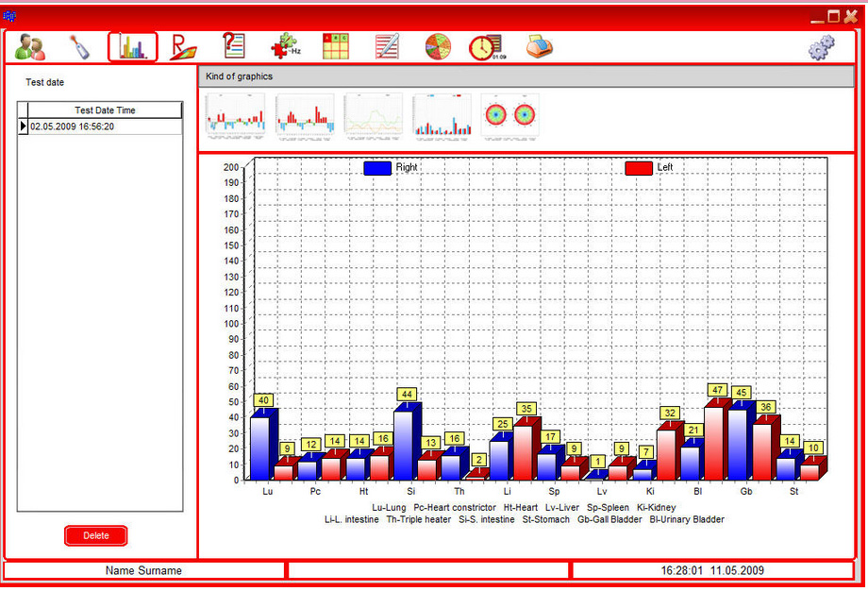Click the pie chart icon
868x591 pixels.
tap(438, 46)
